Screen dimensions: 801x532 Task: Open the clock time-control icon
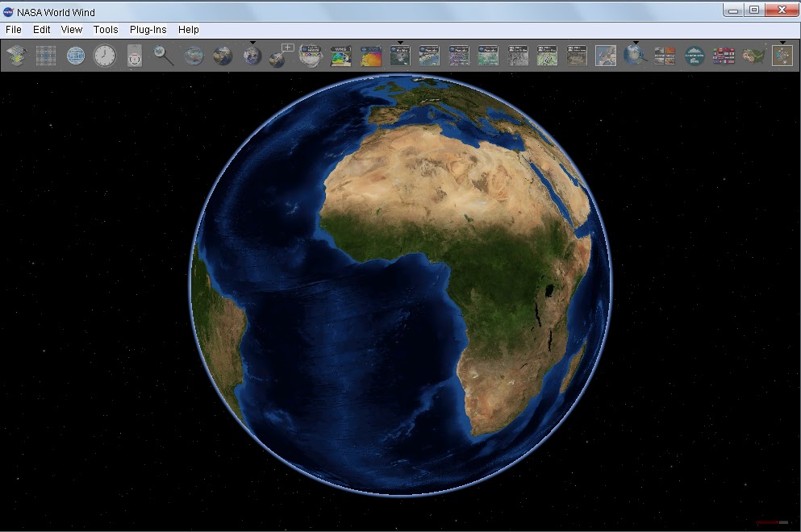[x=105, y=56]
